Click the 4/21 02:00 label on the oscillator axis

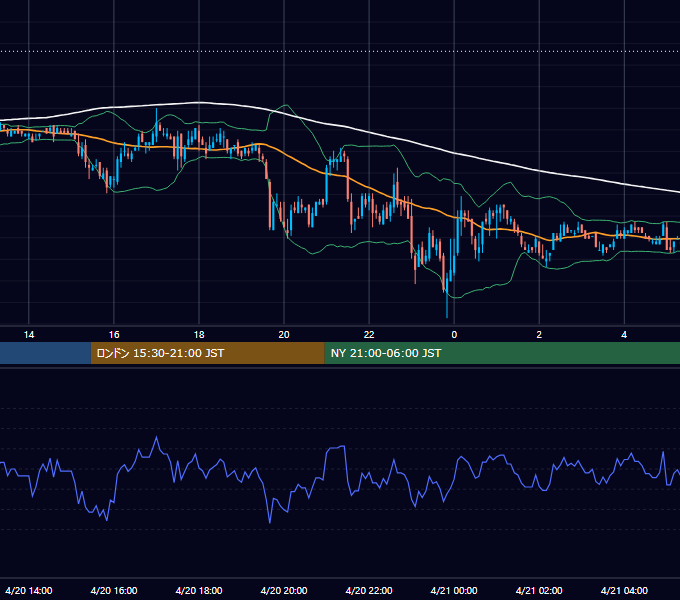pos(539,590)
